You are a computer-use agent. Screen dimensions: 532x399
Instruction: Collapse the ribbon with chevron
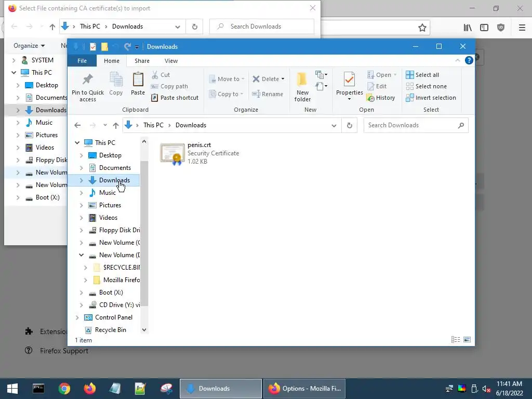(x=457, y=60)
